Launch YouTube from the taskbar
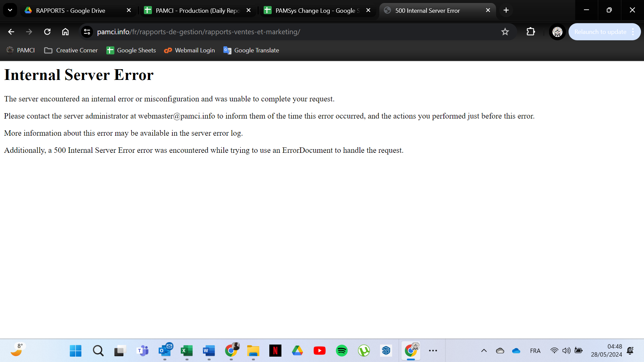Image resolution: width=644 pixels, height=362 pixels. pyautogui.click(x=320, y=351)
